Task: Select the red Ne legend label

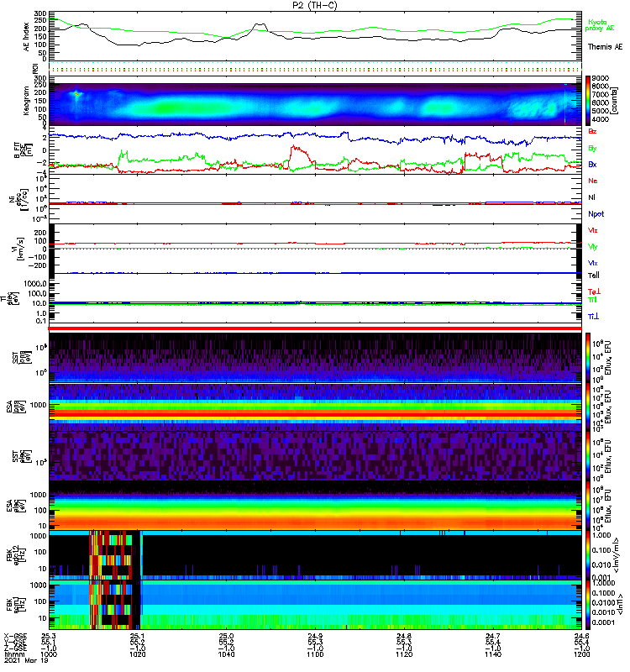Action: point(592,181)
